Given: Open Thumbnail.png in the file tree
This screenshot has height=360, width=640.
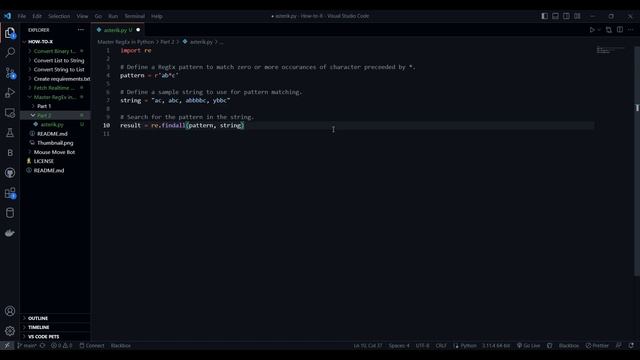Looking at the screenshot, I should 55,143.
